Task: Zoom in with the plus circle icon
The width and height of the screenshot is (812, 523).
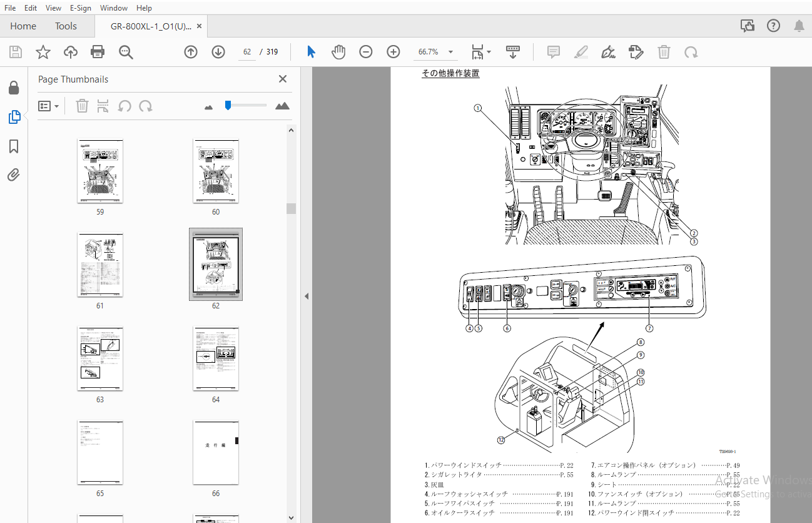Action: point(393,52)
